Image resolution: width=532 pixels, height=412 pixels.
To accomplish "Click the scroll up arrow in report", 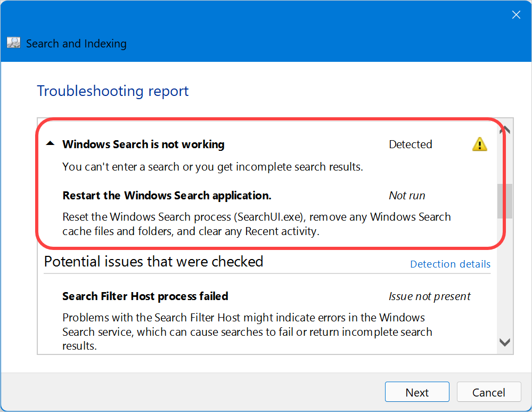I will tap(505, 130).
